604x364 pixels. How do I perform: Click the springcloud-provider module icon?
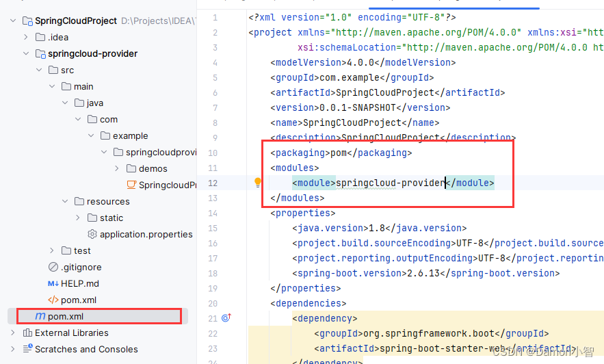pos(40,53)
